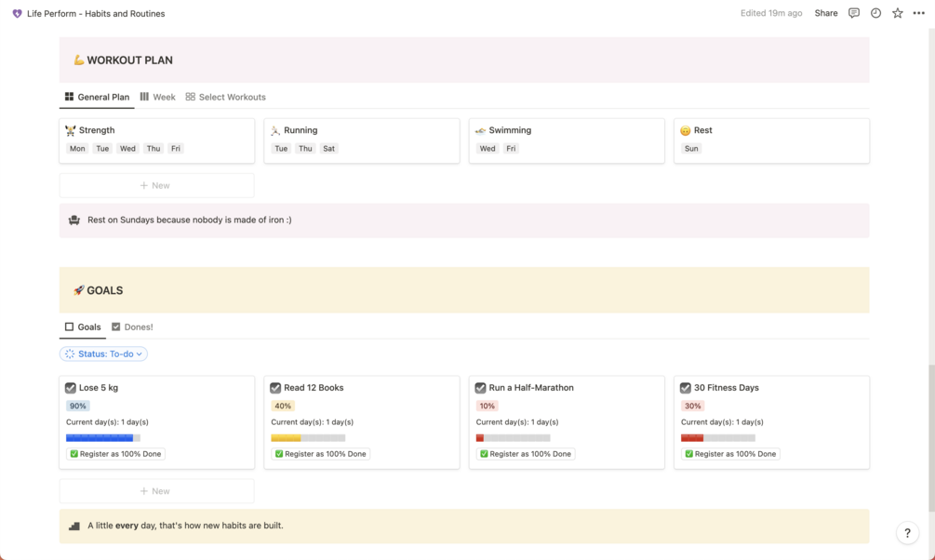Switch to the Select Workouts tab
This screenshot has height=560, width=935.
pos(226,97)
